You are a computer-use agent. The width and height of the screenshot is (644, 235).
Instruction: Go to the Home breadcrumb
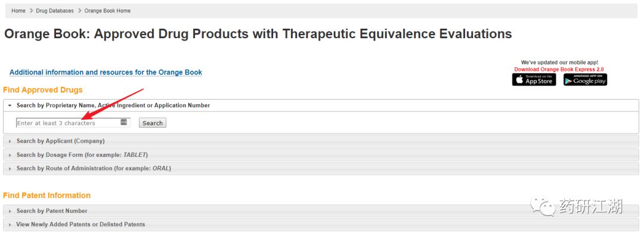coord(18,11)
